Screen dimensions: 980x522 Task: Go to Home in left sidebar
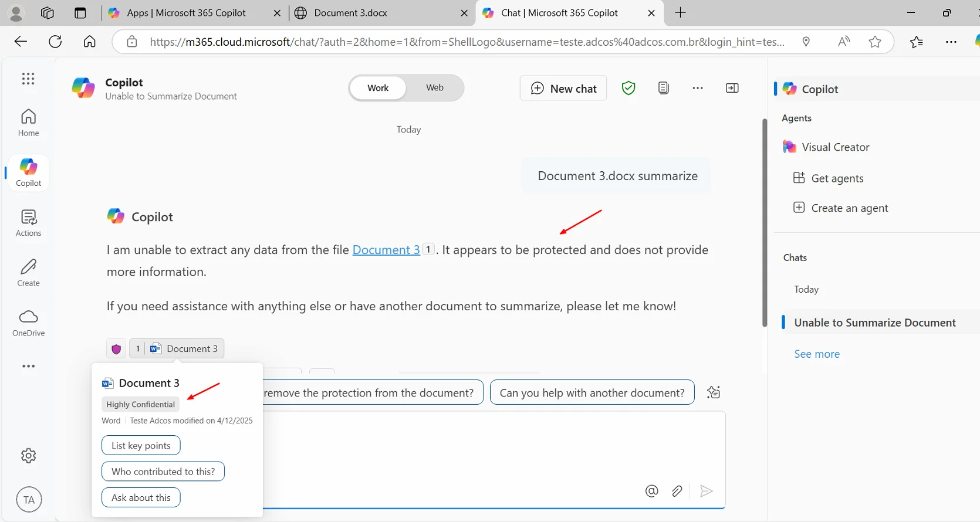pyautogui.click(x=28, y=123)
